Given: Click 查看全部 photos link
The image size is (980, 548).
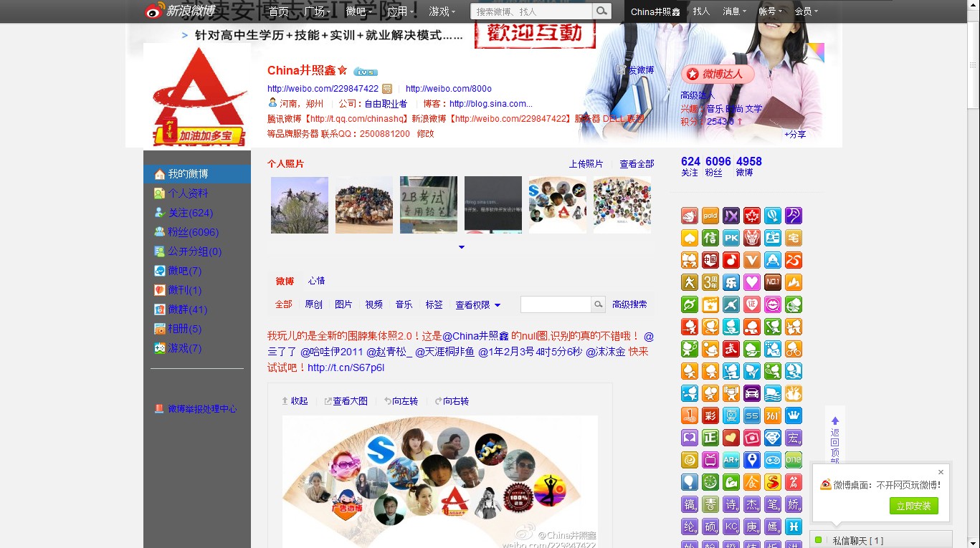Looking at the screenshot, I should [x=637, y=164].
